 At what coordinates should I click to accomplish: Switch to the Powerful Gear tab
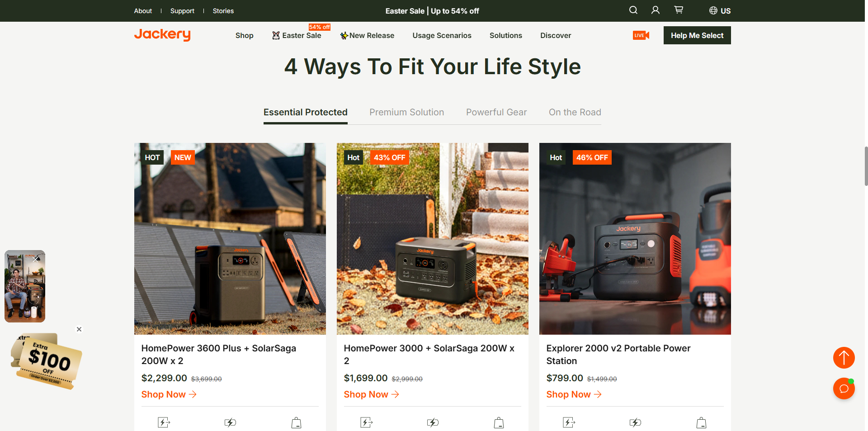[496, 112]
